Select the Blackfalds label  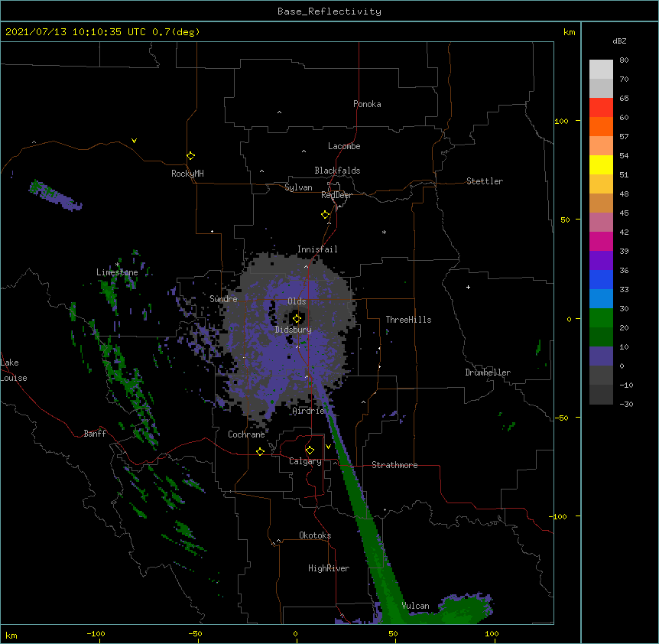pos(337,171)
